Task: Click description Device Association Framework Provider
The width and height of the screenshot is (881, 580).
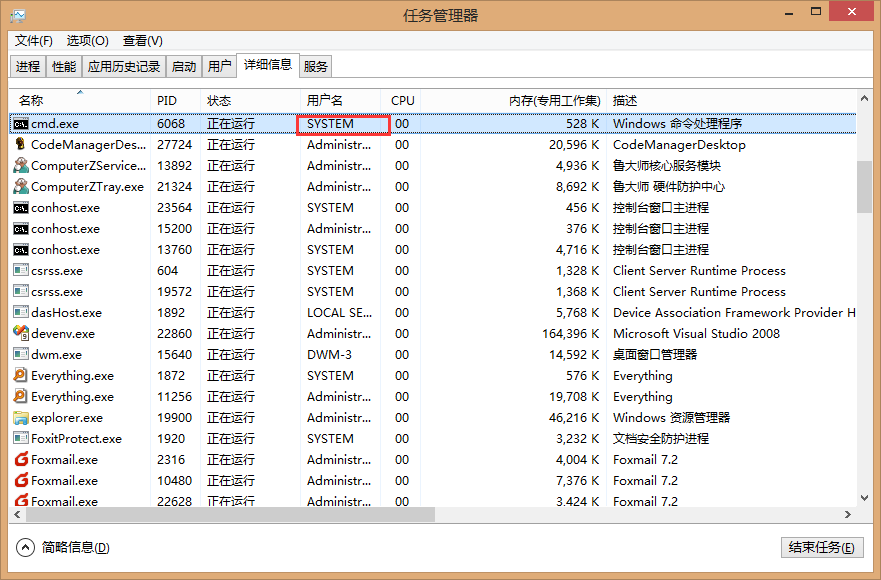Action: 734,312
